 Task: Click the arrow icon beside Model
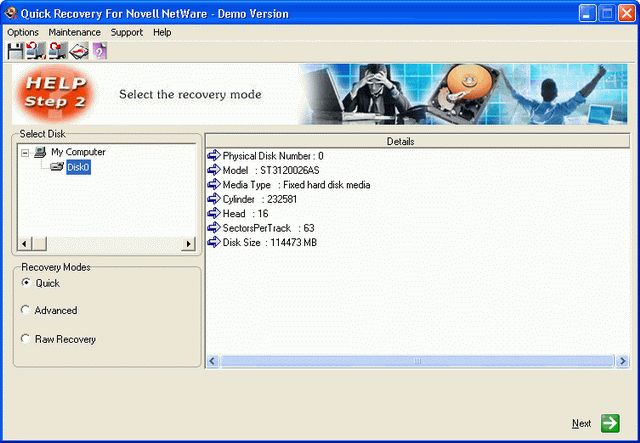coord(213,169)
